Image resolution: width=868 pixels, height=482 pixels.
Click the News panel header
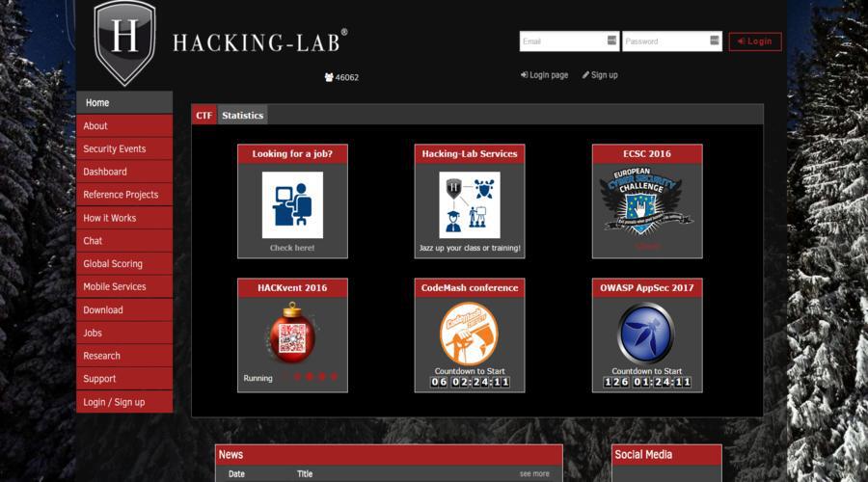coord(389,454)
